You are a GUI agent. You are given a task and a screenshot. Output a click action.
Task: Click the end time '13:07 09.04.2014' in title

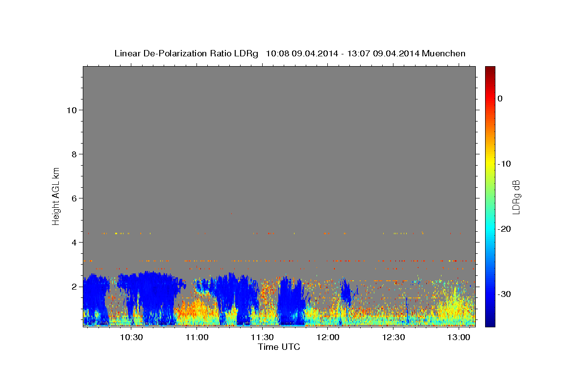[383, 53]
